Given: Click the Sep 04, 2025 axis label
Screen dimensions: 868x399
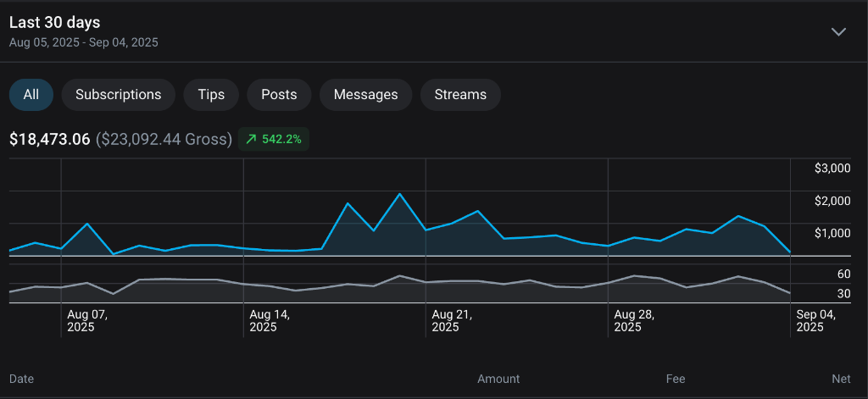Looking at the screenshot, I should pos(815,320).
